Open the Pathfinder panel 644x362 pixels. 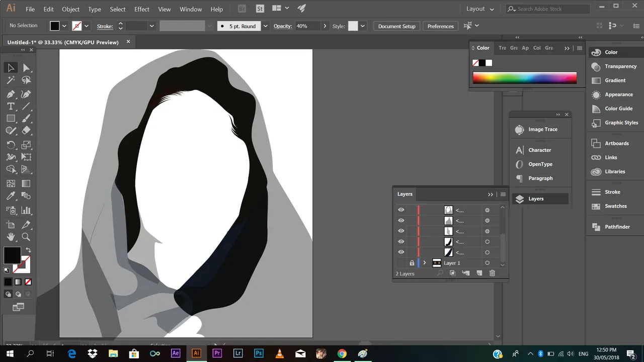[x=617, y=227]
